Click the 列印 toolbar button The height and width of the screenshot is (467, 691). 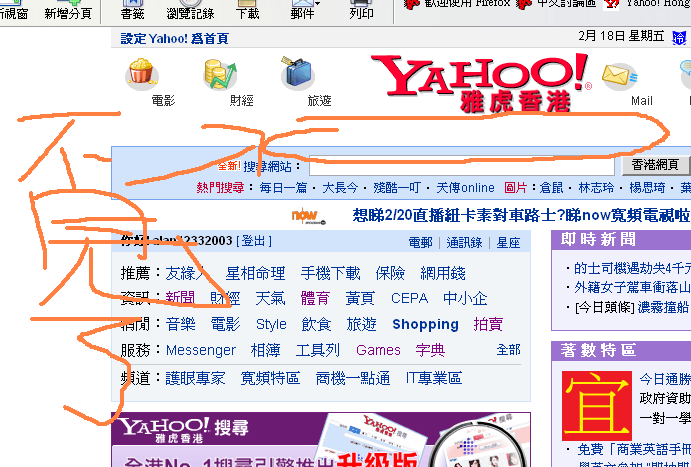coord(361,10)
